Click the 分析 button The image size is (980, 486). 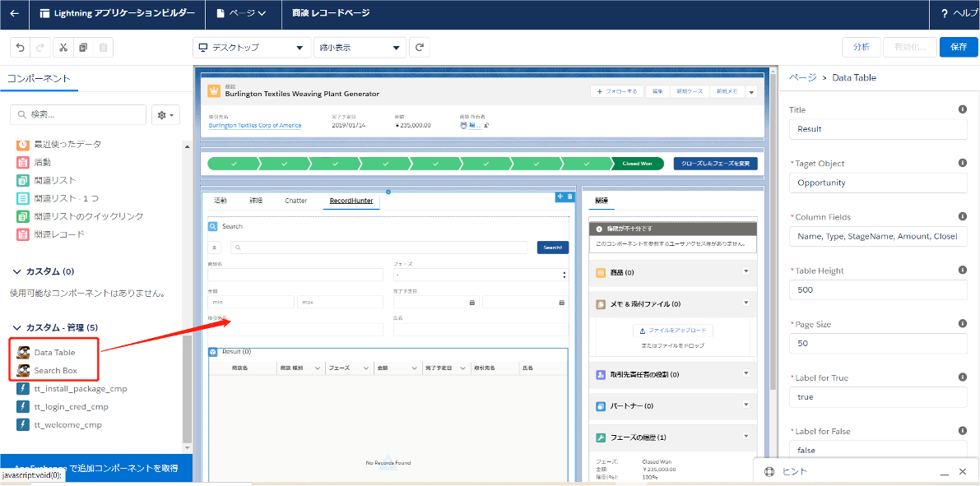(x=862, y=48)
